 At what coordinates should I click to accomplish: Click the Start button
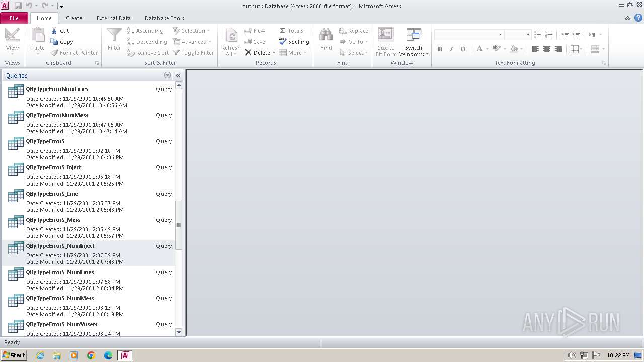pos(14,355)
